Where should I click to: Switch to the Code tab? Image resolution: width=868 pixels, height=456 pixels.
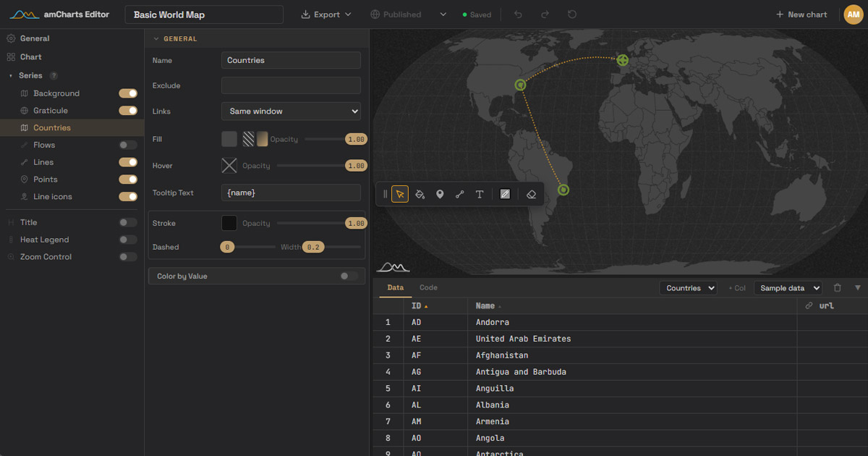click(428, 287)
